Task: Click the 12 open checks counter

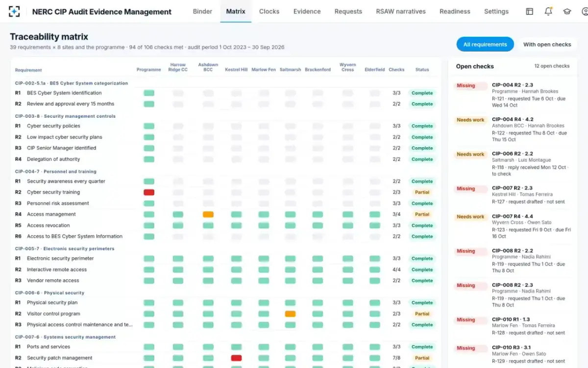Action: click(x=552, y=66)
